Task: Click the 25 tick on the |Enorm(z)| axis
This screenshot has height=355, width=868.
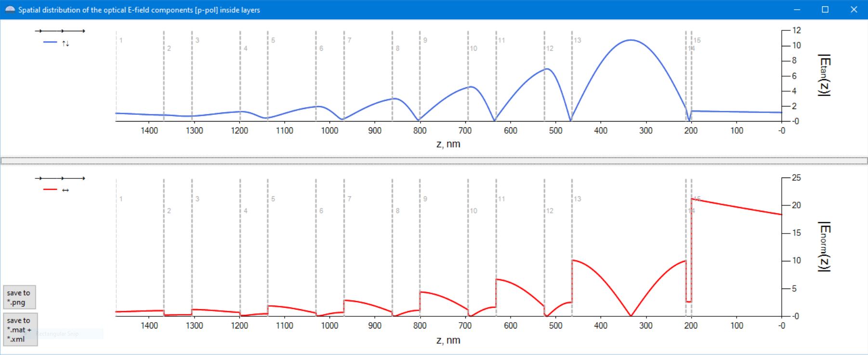Action: click(x=797, y=178)
